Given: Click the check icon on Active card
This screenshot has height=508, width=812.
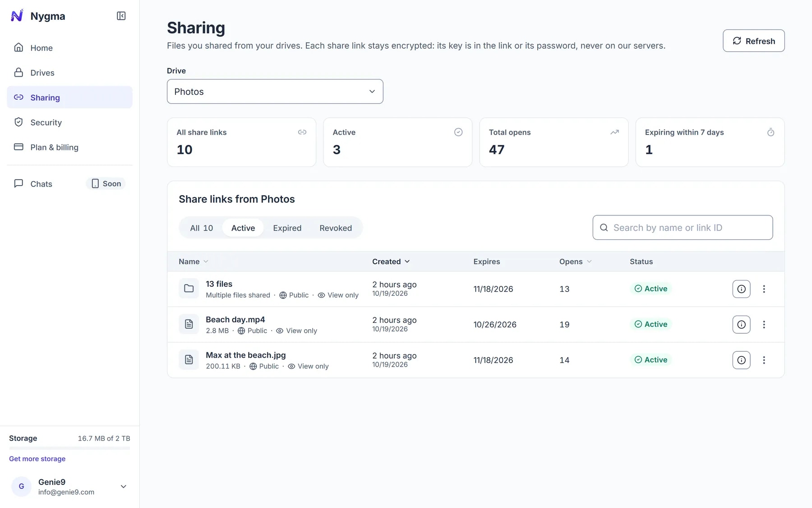Looking at the screenshot, I should (x=458, y=132).
